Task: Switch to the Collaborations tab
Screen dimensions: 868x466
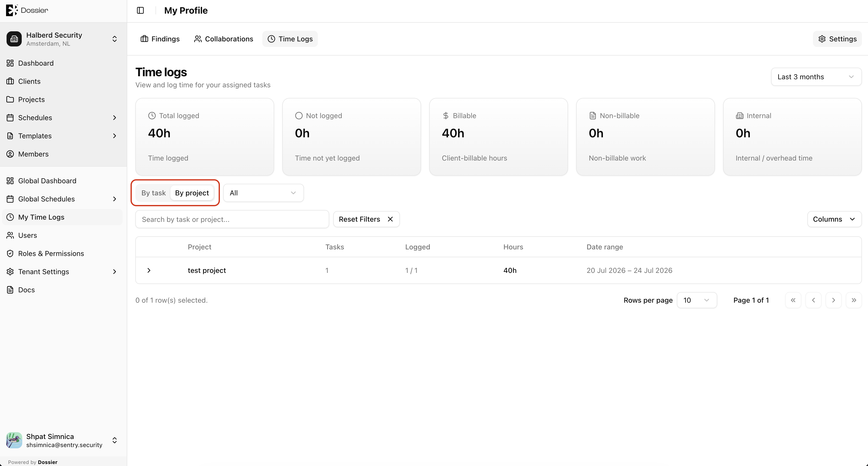Action: pos(223,39)
